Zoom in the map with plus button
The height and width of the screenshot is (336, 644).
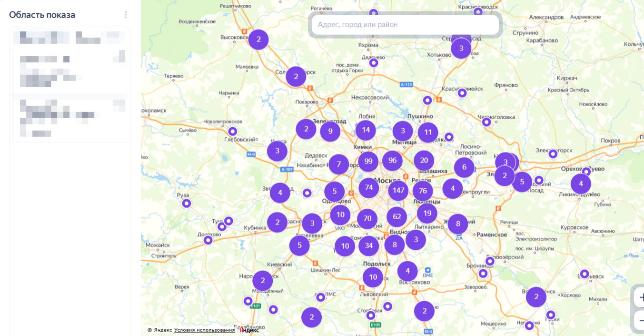[640, 297]
